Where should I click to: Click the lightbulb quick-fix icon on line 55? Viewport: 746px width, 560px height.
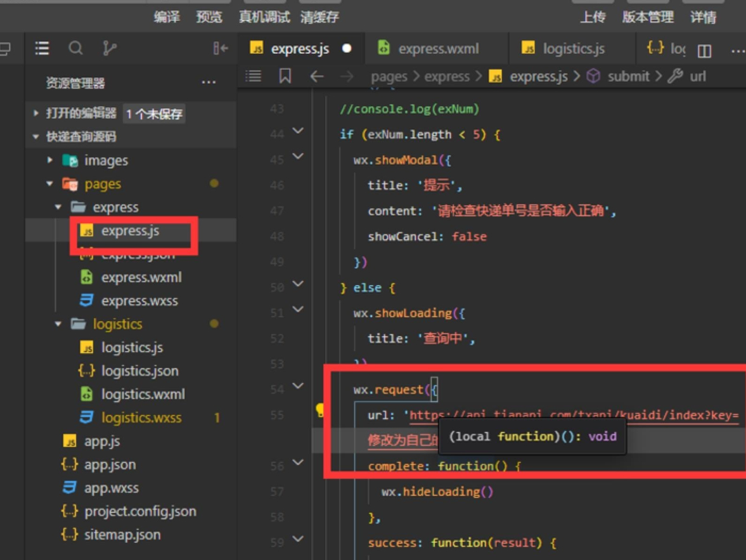coord(320,410)
